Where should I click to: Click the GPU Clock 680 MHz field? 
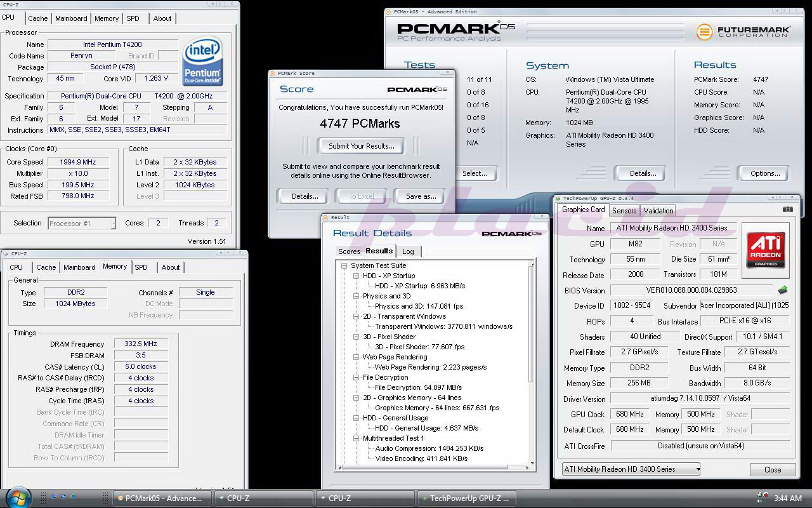pos(630,414)
